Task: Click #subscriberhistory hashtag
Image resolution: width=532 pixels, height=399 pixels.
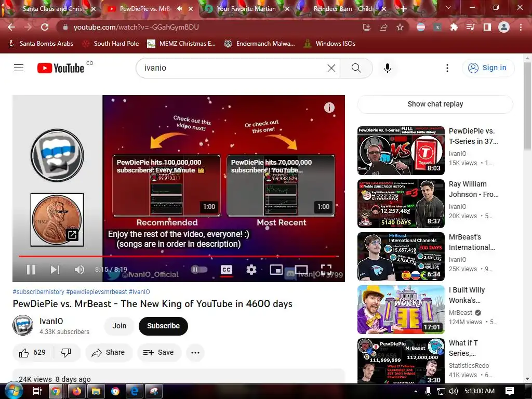Action: (x=38, y=292)
